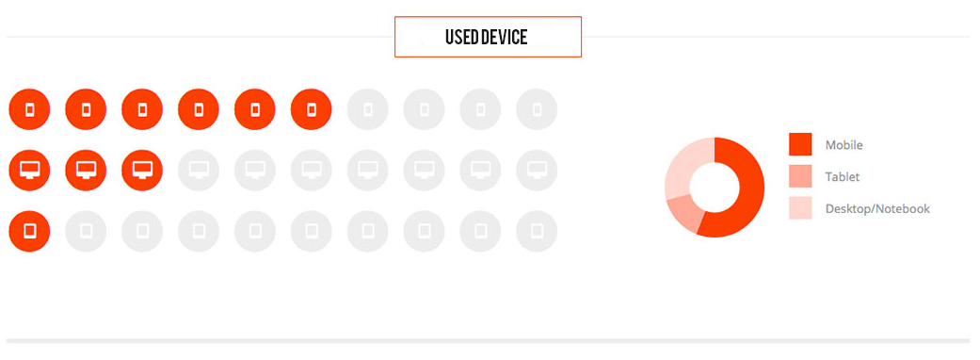Viewport: 980px width, 360px height.
Task: Click the Tablet legend label
Action: (843, 177)
